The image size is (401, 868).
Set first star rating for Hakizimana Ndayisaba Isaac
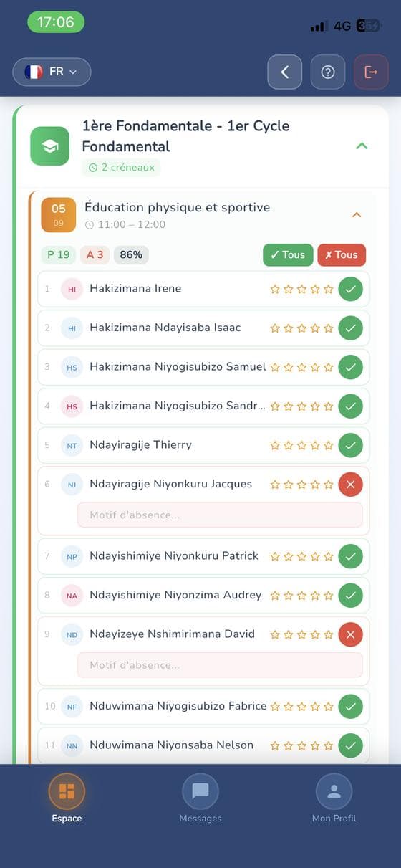pyautogui.click(x=275, y=328)
